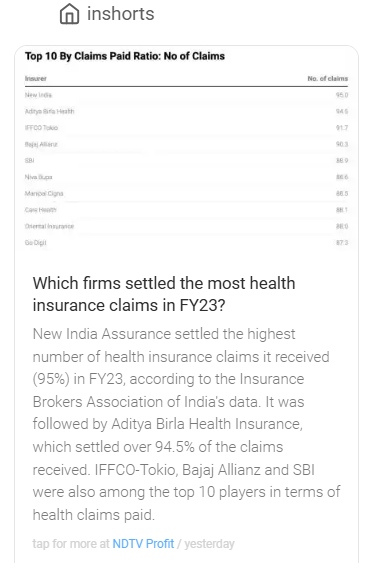
Task: Click the chart title 'Top 10 By Claims Paid Ratio'
Action: coord(125,56)
